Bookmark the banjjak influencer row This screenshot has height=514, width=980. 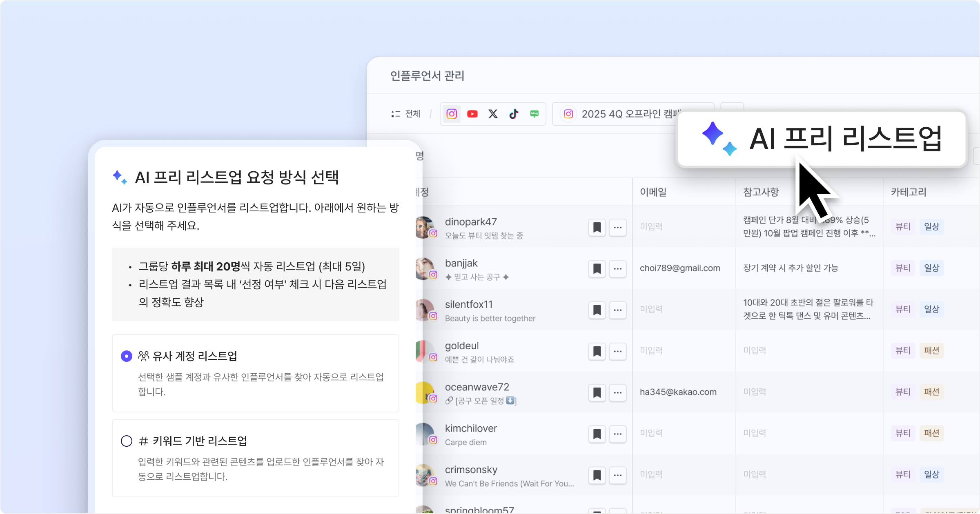tap(597, 268)
